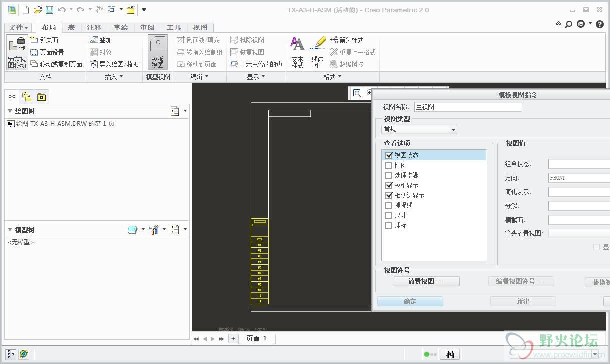Screen dimensions: 610x364
Task: Open the quick access toolbar customize arrow
Action: pyautogui.click(x=144, y=9)
